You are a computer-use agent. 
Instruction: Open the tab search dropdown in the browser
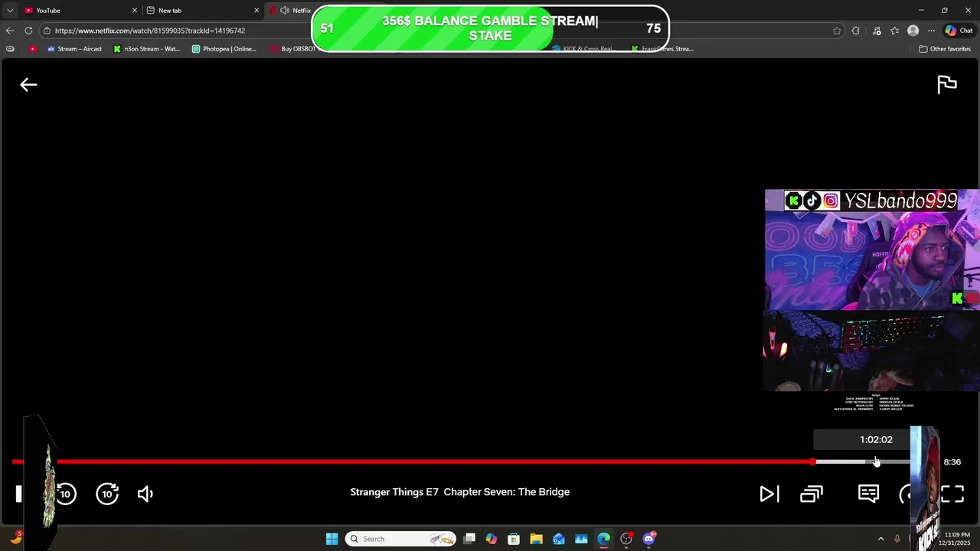pyautogui.click(x=10, y=11)
